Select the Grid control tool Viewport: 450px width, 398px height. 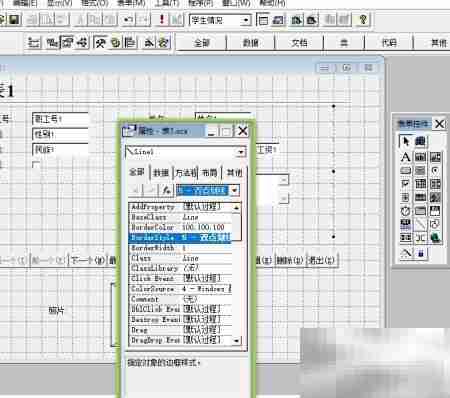pyautogui.click(x=420, y=197)
